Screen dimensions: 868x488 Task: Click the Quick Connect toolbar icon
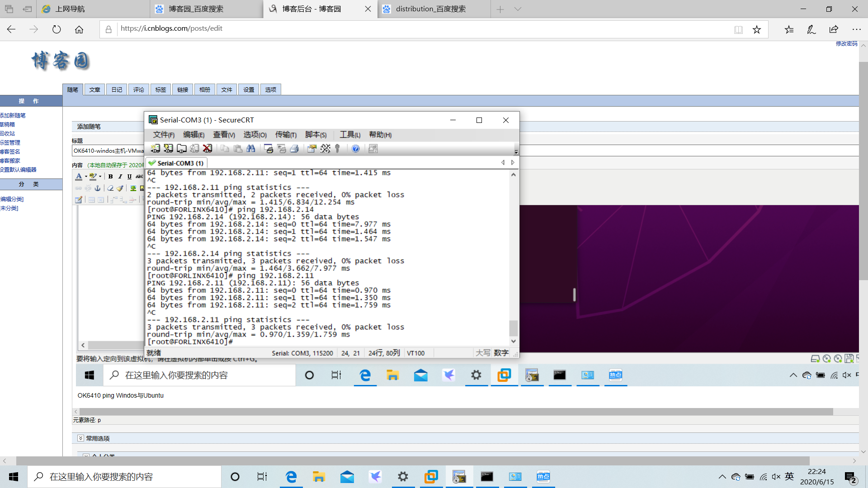(x=168, y=149)
